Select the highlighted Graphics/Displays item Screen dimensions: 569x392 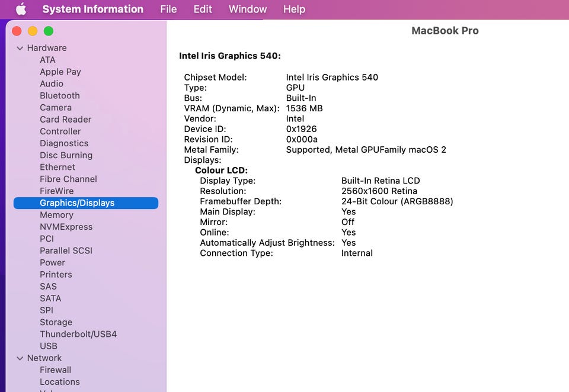(85, 203)
